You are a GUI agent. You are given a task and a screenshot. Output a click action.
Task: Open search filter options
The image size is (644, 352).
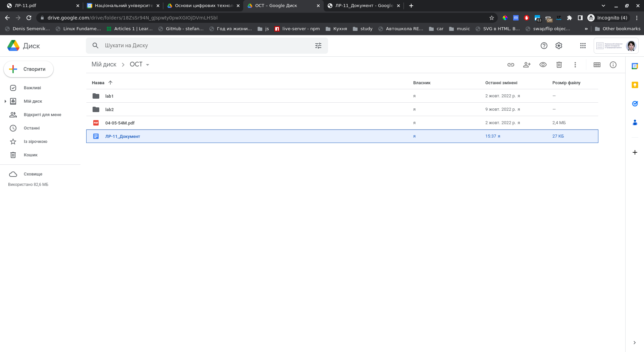tap(318, 46)
